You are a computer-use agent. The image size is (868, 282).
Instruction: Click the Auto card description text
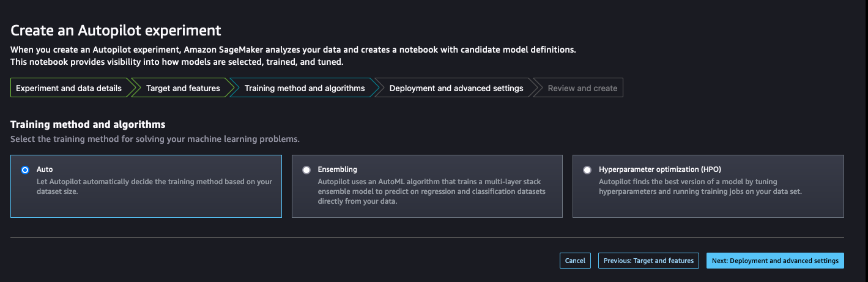point(154,187)
